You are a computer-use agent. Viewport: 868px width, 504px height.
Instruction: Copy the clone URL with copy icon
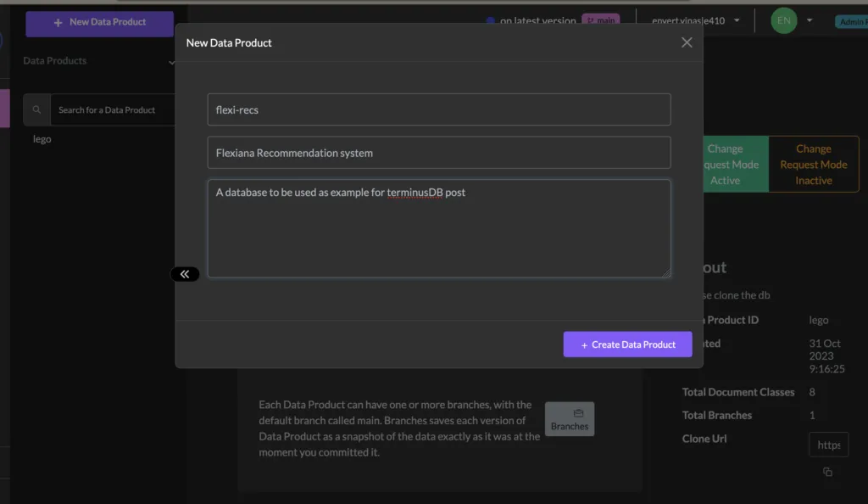(x=827, y=472)
